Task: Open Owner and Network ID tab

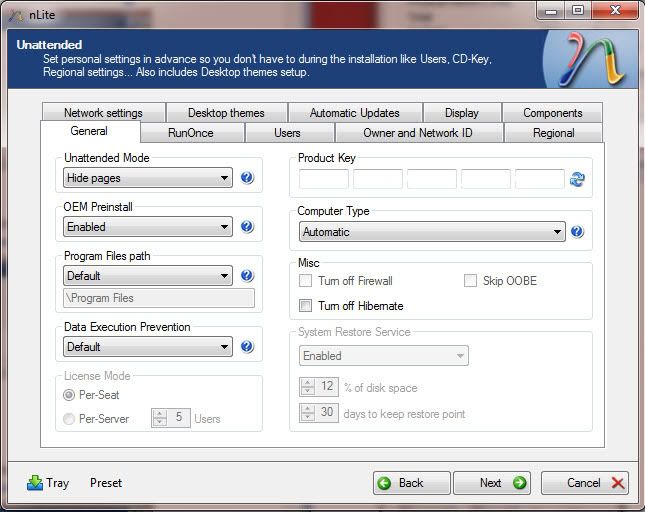Action: [418, 133]
